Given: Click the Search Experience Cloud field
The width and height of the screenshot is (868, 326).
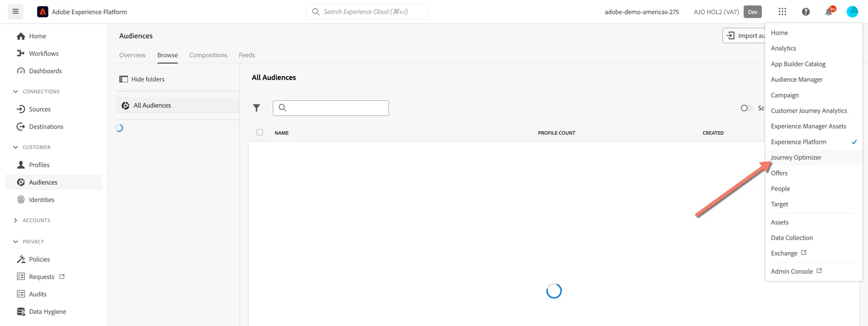Looking at the screenshot, I should pyautogui.click(x=367, y=12).
